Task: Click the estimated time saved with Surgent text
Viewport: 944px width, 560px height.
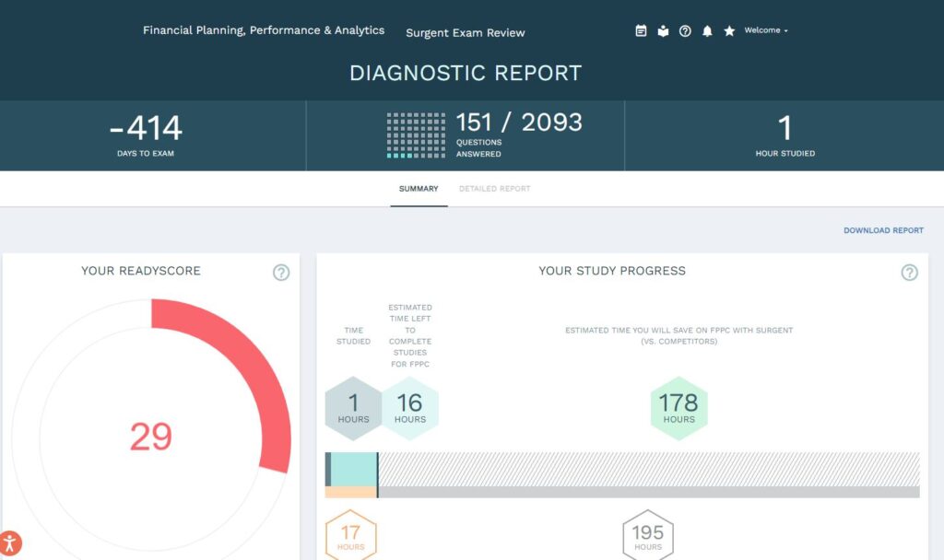Action: 678,335
